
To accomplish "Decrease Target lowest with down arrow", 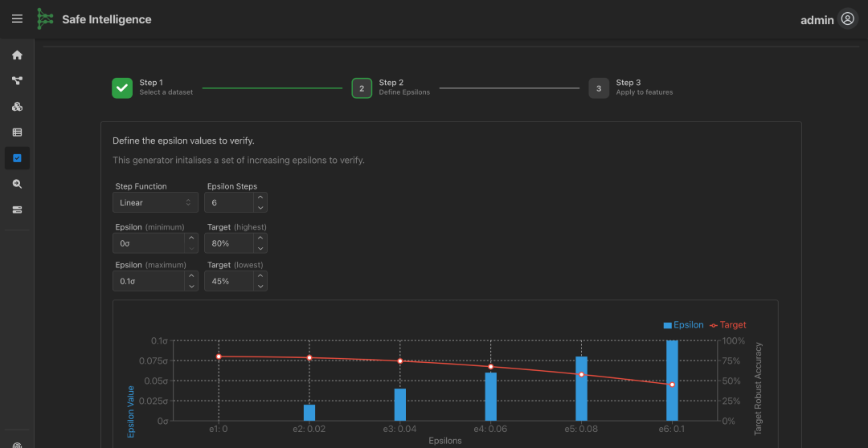I will (x=260, y=286).
